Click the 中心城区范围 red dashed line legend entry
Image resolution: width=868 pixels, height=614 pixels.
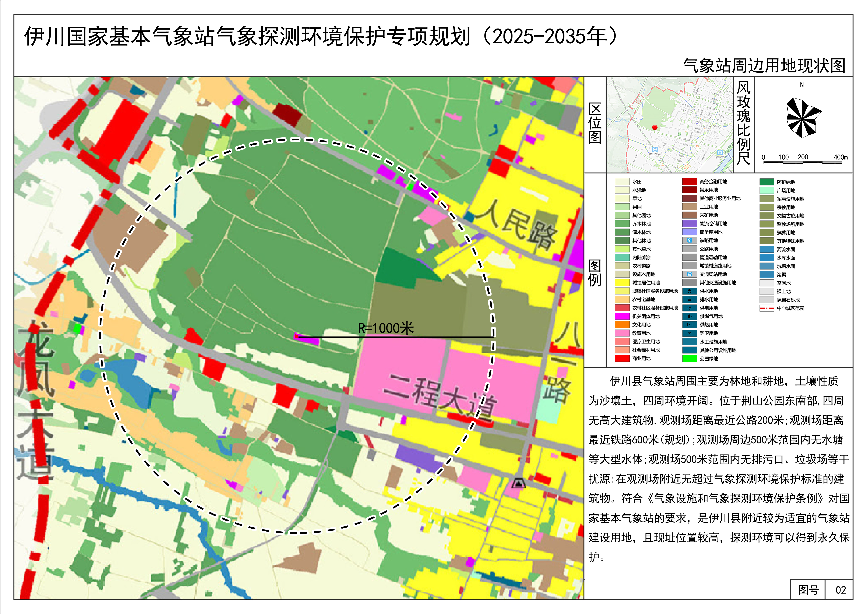point(767,308)
